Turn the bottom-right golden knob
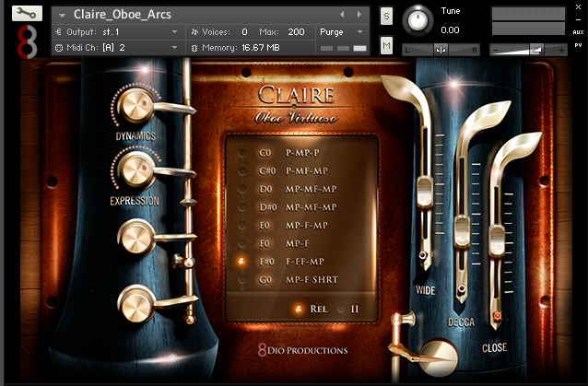 coord(439,357)
